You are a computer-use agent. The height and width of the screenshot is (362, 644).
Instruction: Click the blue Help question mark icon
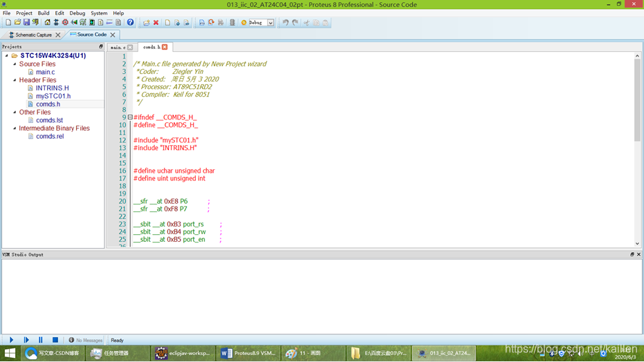pyautogui.click(x=130, y=23)
